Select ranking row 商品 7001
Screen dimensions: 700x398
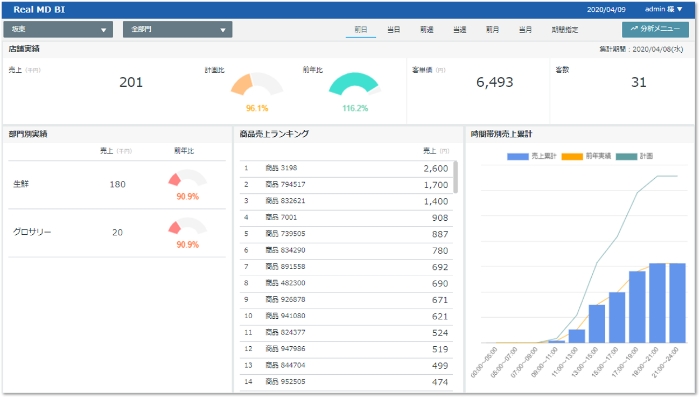(346, 218)
